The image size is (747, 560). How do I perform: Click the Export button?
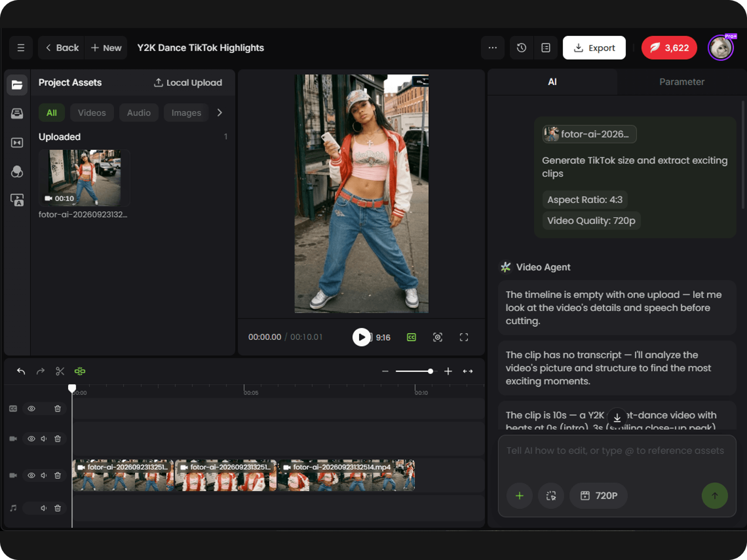click(594, 48)
